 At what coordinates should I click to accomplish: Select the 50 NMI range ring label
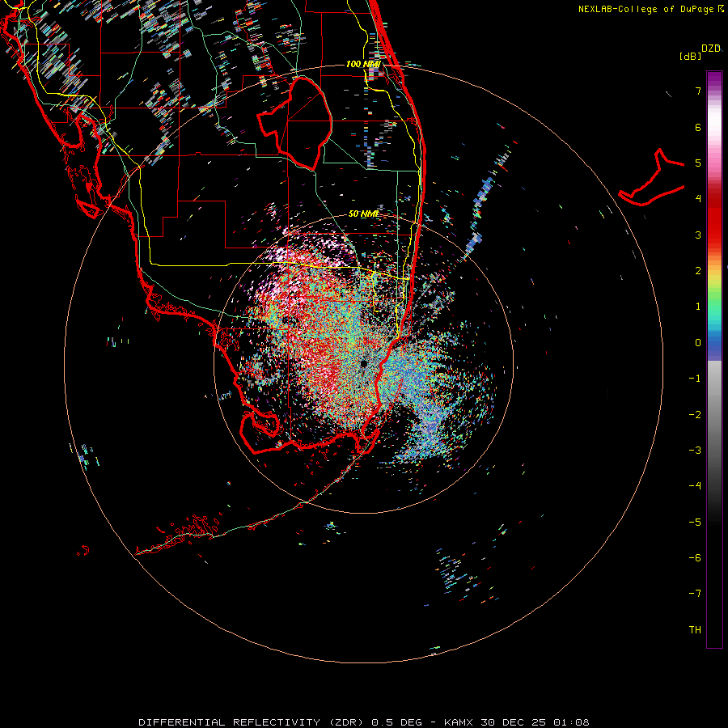click(363, 214)
